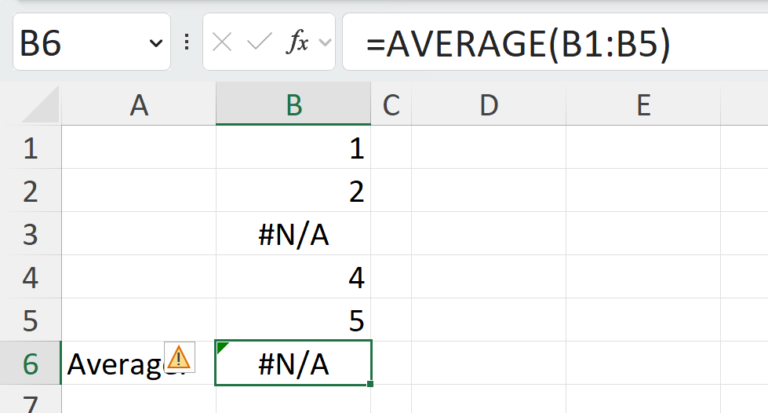This screenshot has width=768, height=413.
Task: Click the Insert Function fx icon
Action: click(297, 42)
